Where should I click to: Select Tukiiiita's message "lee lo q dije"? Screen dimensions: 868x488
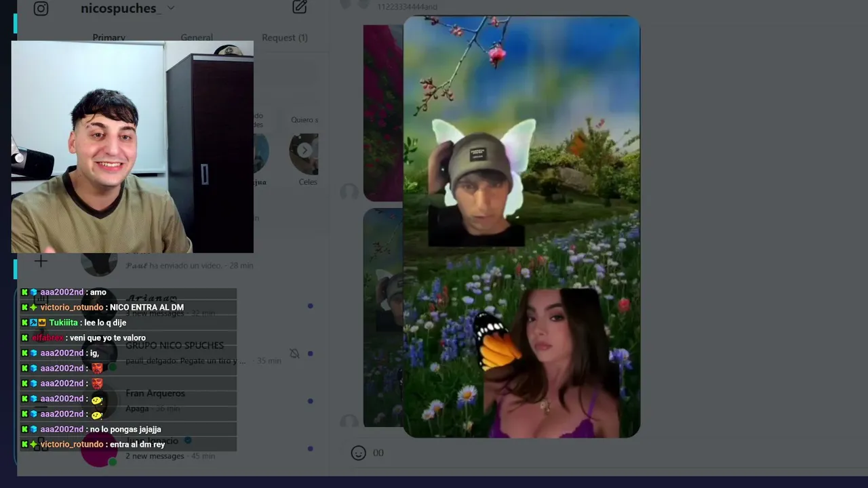point(105,323)
